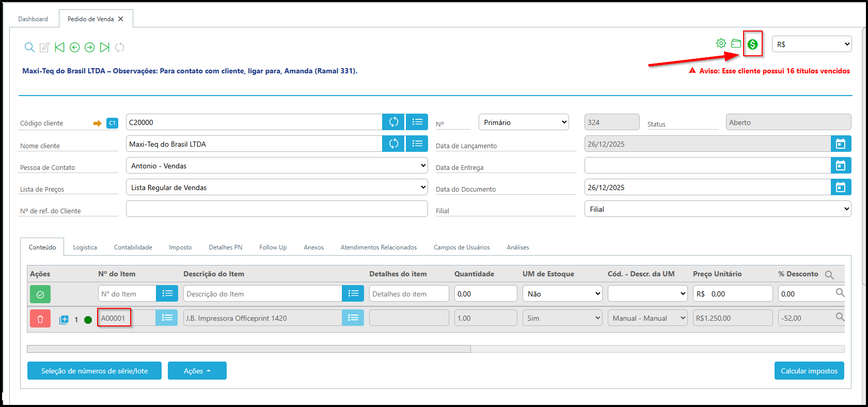Click the Nº de ref. do Cliente field
This screenshot has width=868, height=407.
(277, 209)
